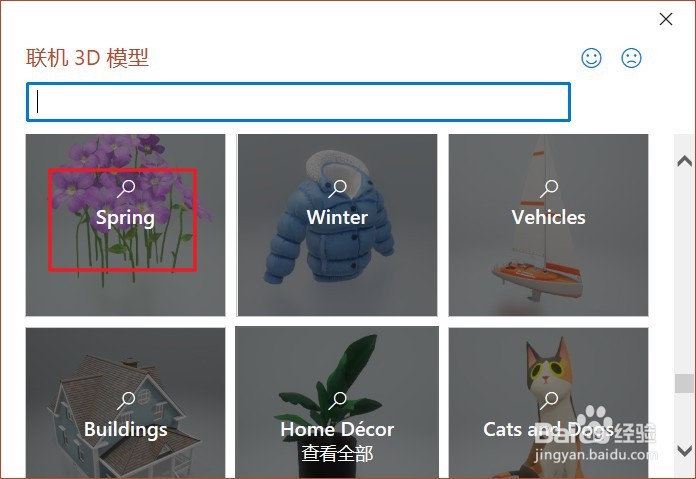This screenshot has height=479, width=696.
Task: Click the scrollbar down arrow
Action: click(685, 451)
